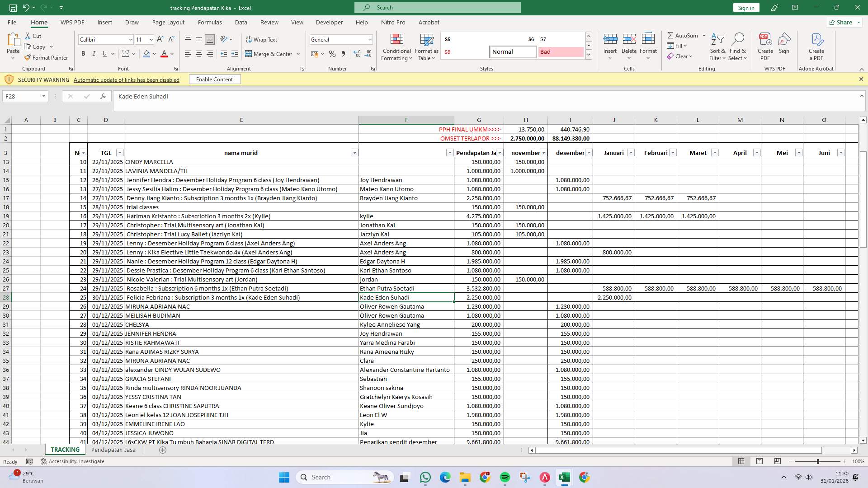Open the Pendapatan Jasa sheet tab

[x=113, y=450]
